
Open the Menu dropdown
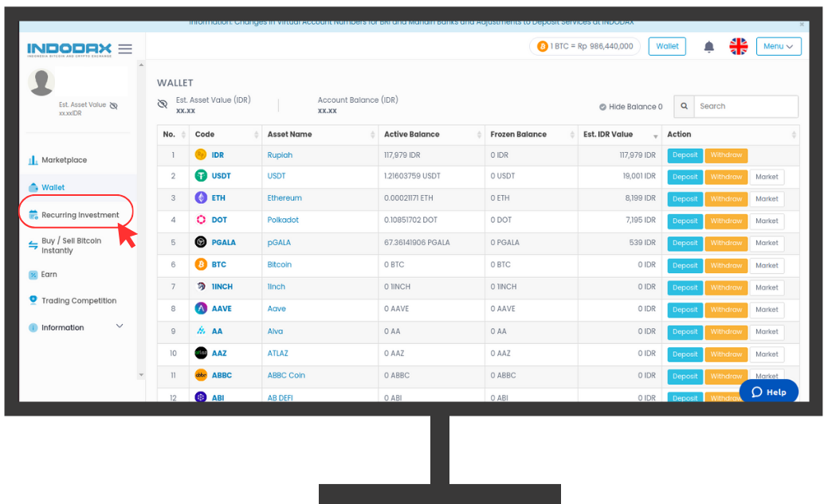click(x=779, y=46)
